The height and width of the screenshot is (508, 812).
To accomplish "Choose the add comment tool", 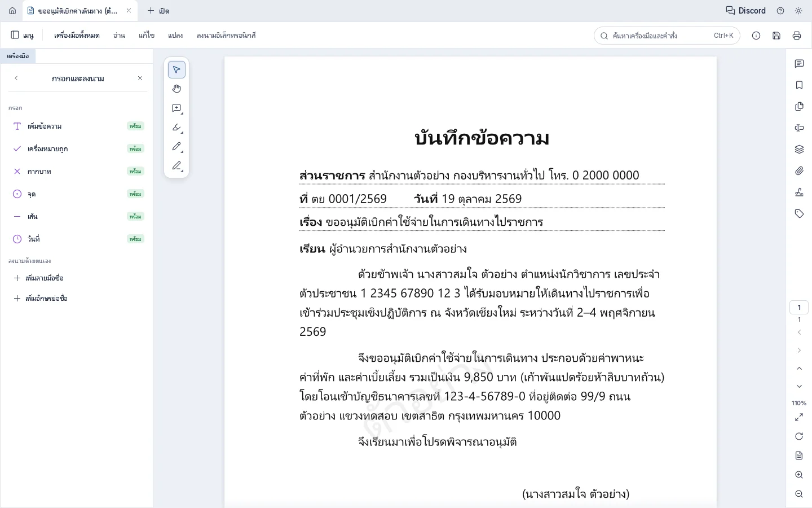I will (176, 108).
